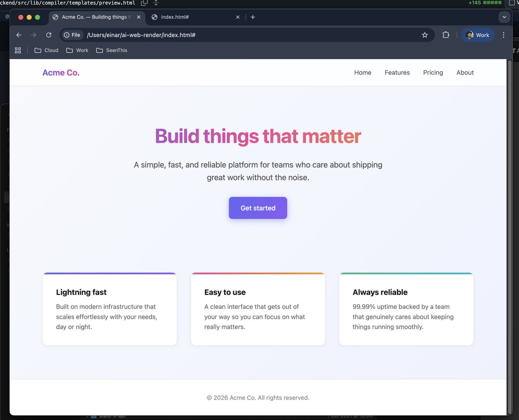Viewport: 519px width, 420px height.
Task: Click the Always reliable card heading
Action: (380, 292)
